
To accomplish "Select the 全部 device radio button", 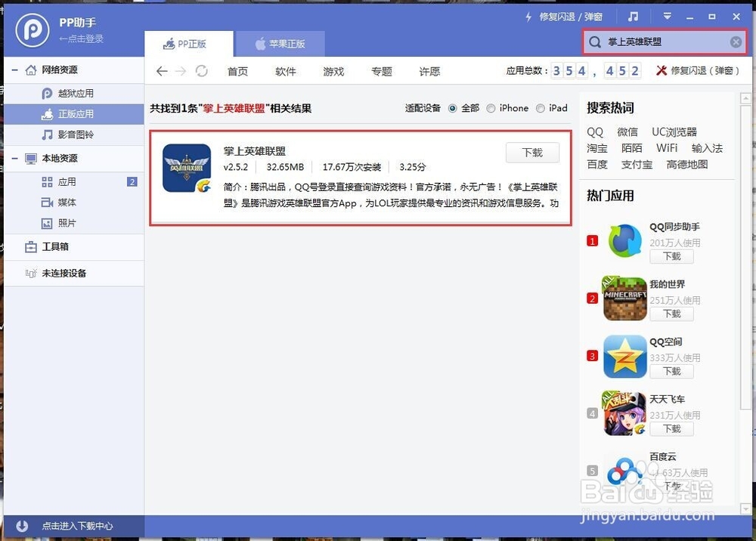I will click(452, 108).
